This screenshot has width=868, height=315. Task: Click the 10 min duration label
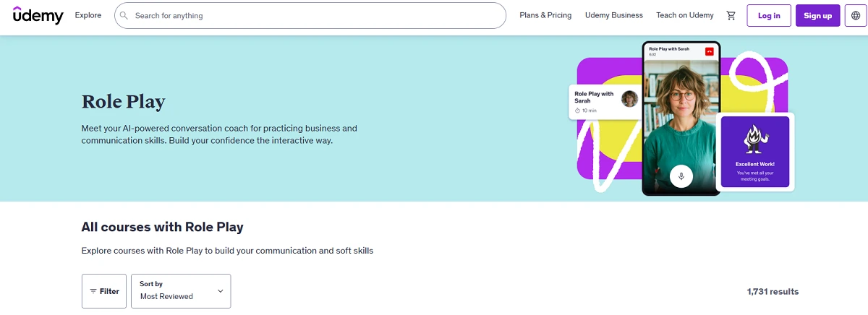[x=586, y=111]
